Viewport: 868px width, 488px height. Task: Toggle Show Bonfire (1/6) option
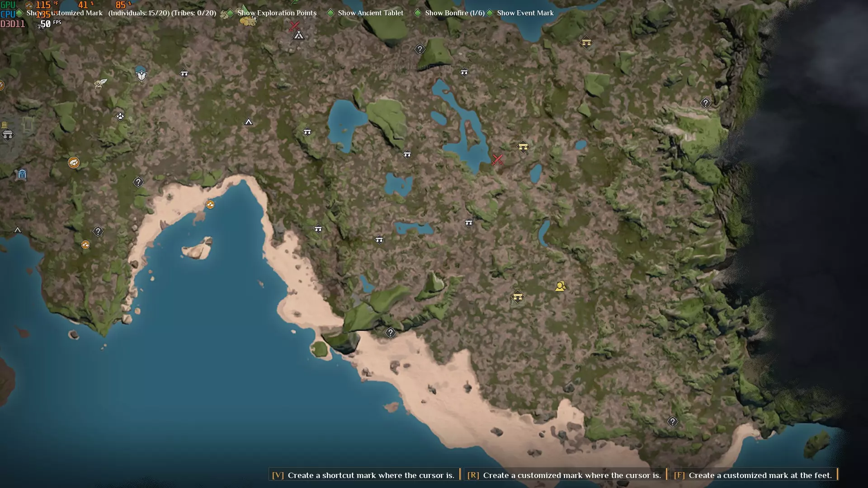(418, 13)
